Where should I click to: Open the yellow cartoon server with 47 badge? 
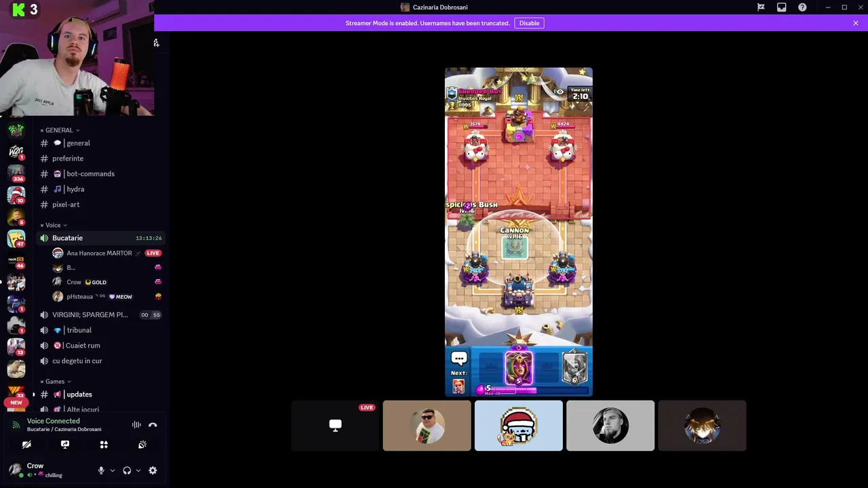click(x=16, y=239)
